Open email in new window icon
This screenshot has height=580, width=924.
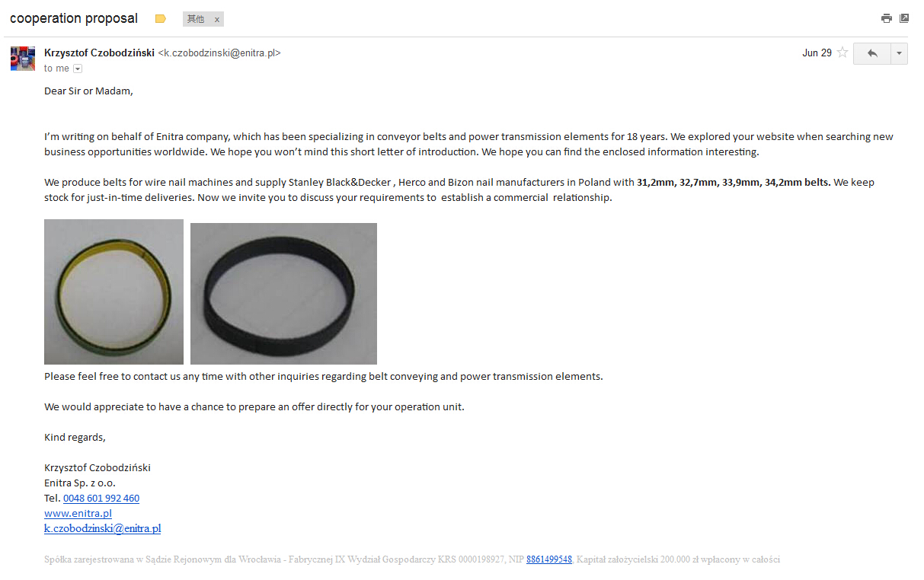[904, 18]
